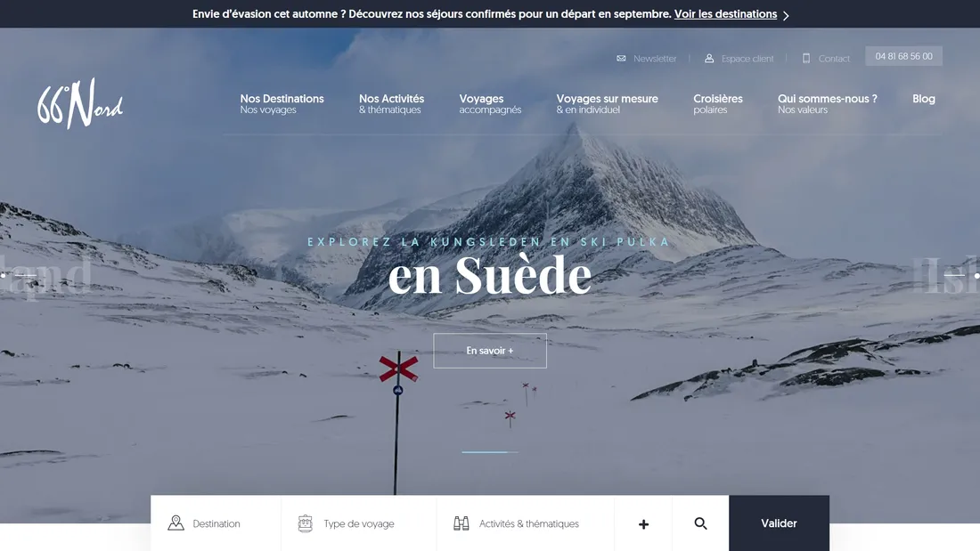Image resolution: width=980 pixels, height=551 pixels.
Task: Open the Destination selector
Action: pyautogui.click(x=216, y=523)
